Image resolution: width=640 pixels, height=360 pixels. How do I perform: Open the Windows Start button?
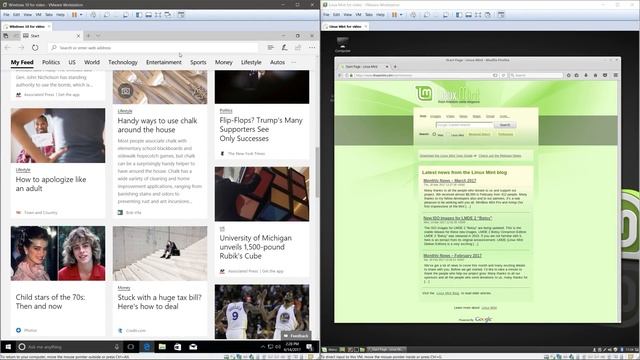point(8,347)
